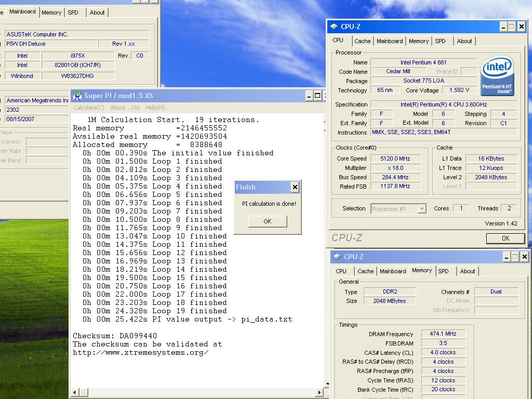Open the Calculate(C) menu in Super PI

point(88,108)
